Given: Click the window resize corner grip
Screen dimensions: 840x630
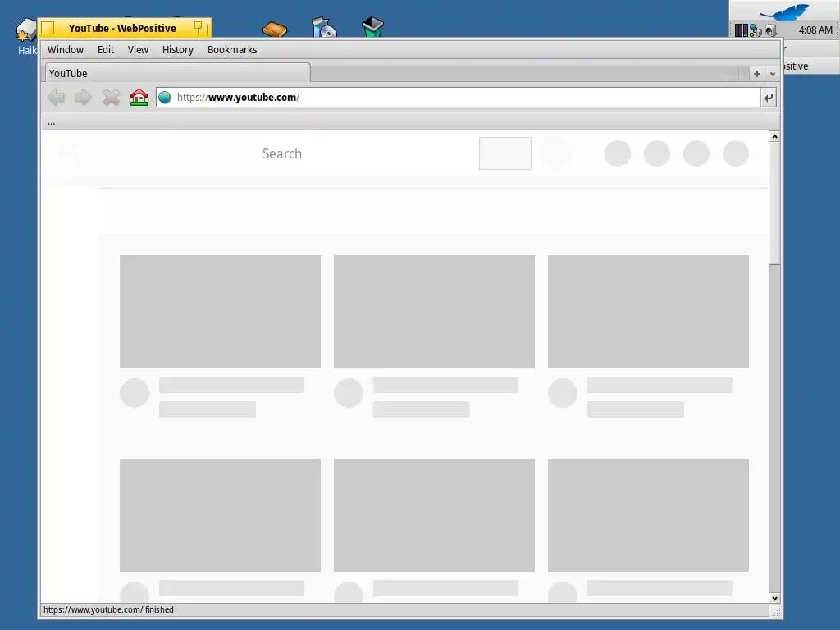Looking at the screenshot, I should [x=775, y=610].
